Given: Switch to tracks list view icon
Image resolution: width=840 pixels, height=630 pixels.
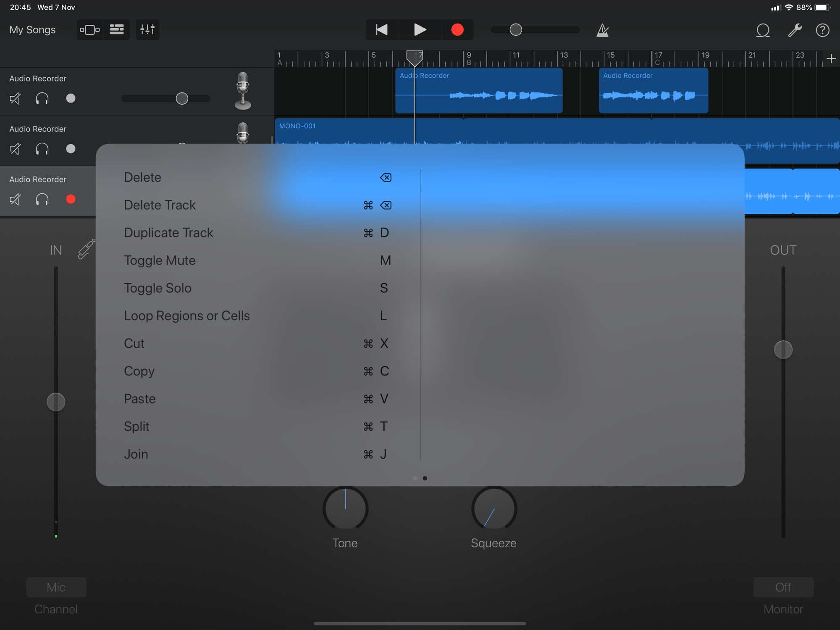Looking at the screenshot, I should coord(116,29).
